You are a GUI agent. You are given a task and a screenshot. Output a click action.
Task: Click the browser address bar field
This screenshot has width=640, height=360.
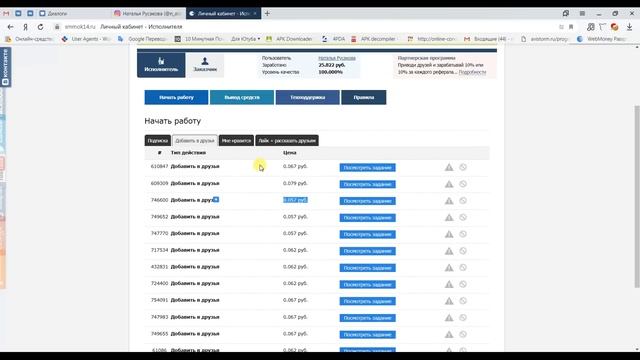(306, 27)
